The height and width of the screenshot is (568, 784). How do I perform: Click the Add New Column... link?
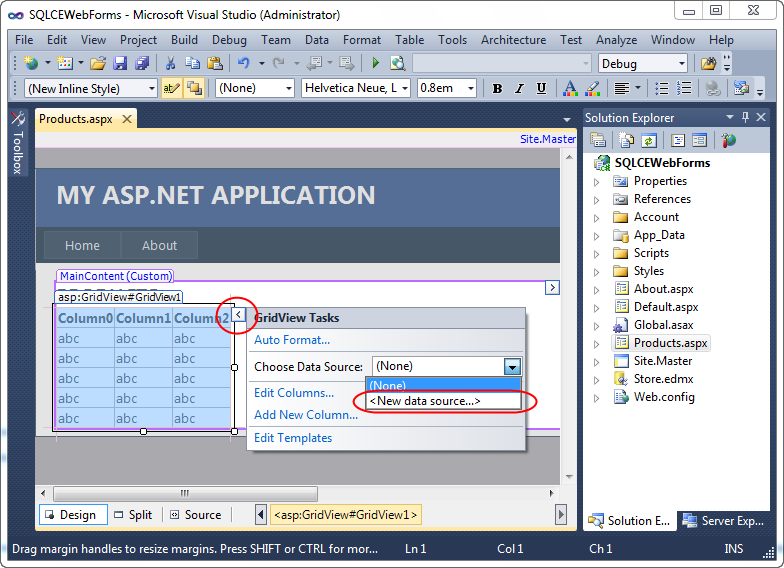(x=306, y=415)
